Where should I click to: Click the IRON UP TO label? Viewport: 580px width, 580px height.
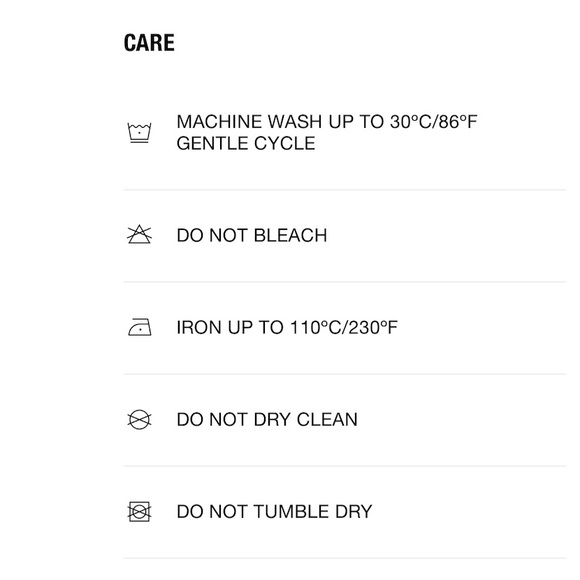(x=287, y=327)
